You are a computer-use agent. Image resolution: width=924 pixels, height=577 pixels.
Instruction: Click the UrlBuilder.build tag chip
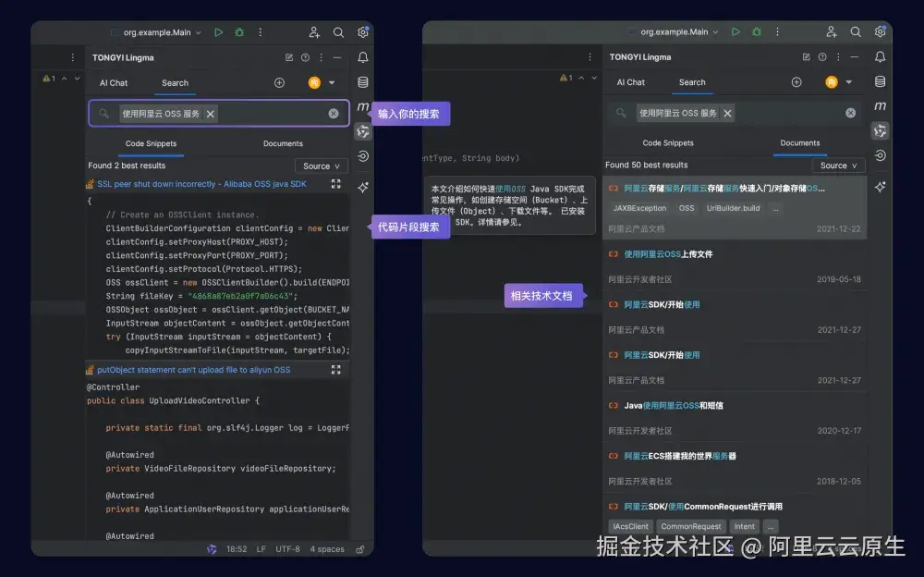point(733,208)
